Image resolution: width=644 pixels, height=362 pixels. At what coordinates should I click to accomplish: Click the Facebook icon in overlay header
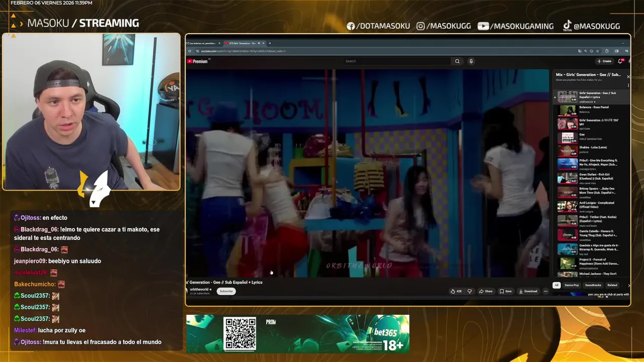(351, 26)
